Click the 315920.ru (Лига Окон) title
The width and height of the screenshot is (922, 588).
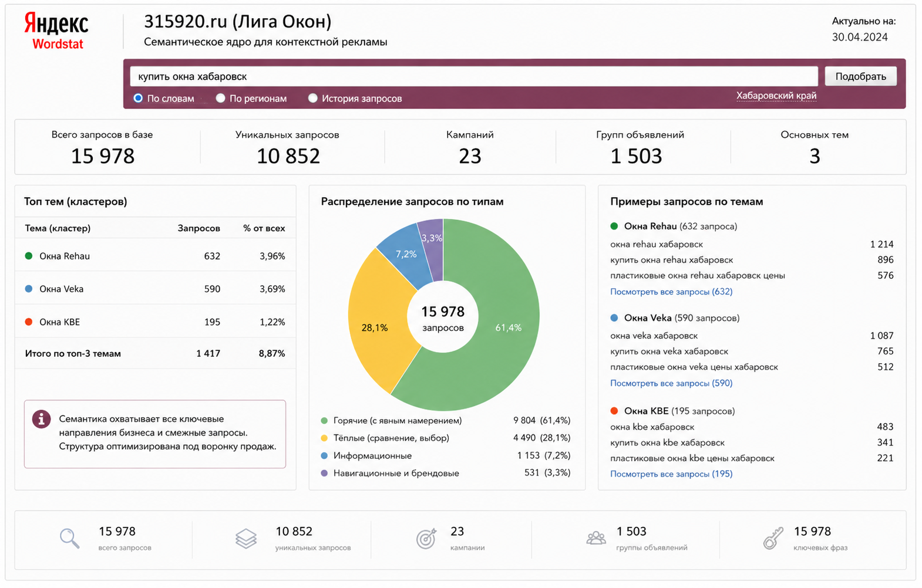pos(238,22)
